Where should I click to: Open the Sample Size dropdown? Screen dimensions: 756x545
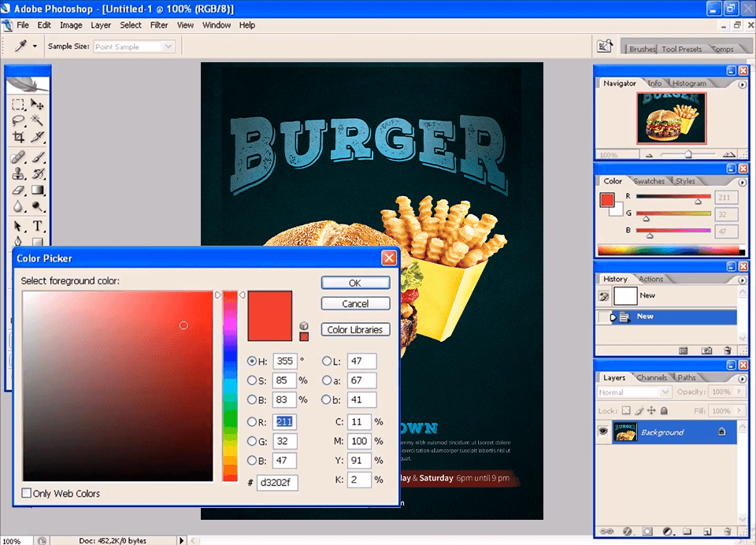(134, 47)
